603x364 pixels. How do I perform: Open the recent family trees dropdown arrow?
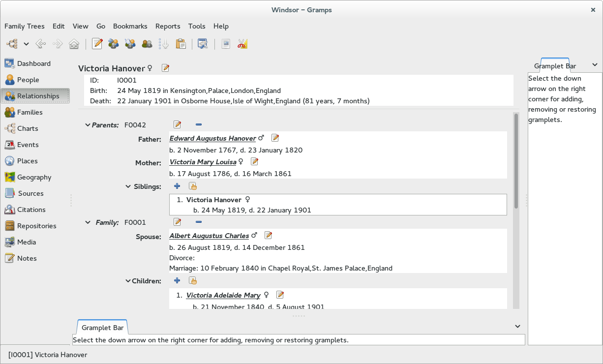click(27, 44)
